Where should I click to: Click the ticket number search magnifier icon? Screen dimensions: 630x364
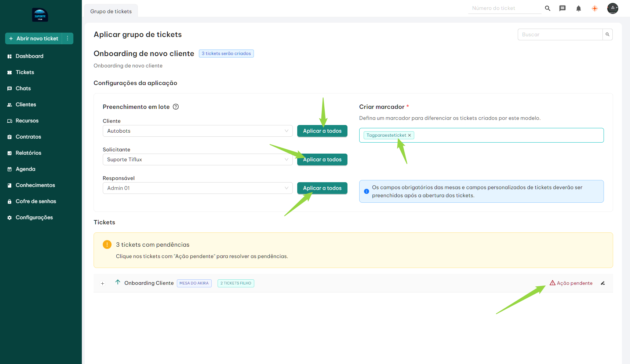[x=547, y=8]
